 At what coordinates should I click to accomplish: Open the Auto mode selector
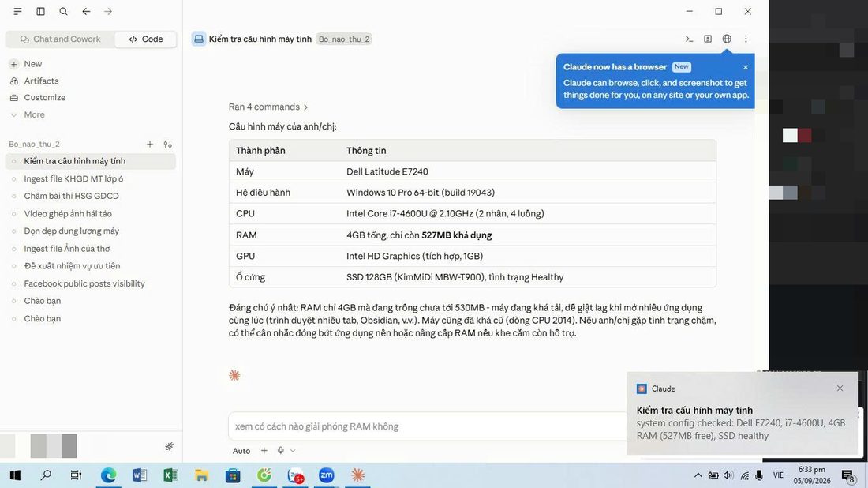[x=241, y=451]
